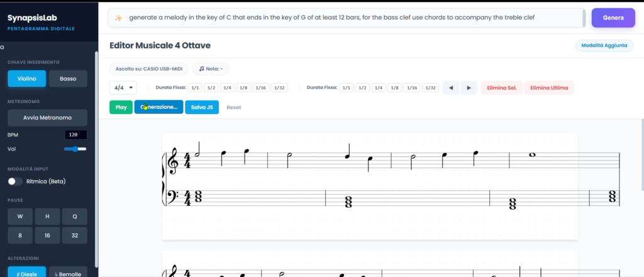The height and width of the screenshot is (277, 644).
Task: Insert a quarter rest with Q
Action: pyautogui.click(x=74, y=216)
